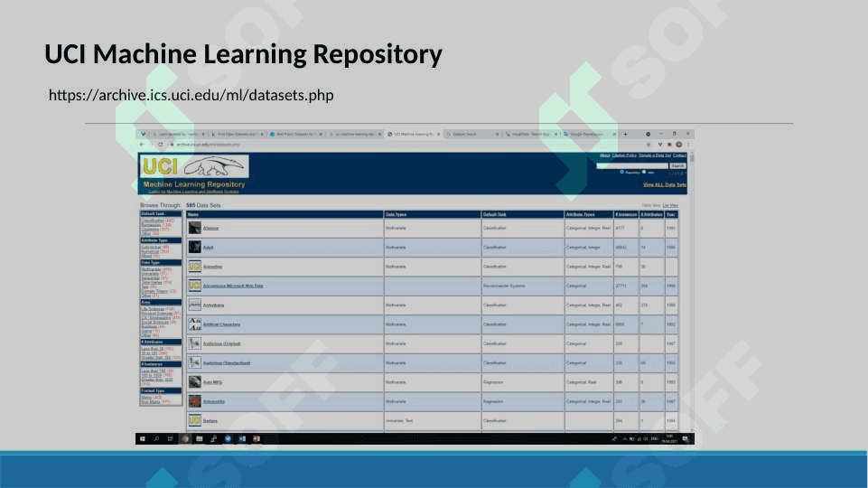
Task: Open the Contact link
Action: (680, 155)
